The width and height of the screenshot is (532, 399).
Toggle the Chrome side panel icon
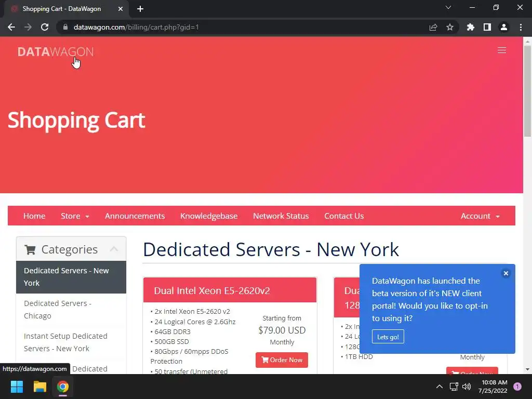[x=487, y=27]
